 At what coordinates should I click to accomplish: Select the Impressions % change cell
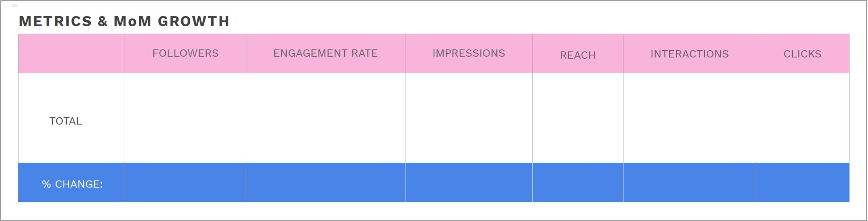point(469,182)
